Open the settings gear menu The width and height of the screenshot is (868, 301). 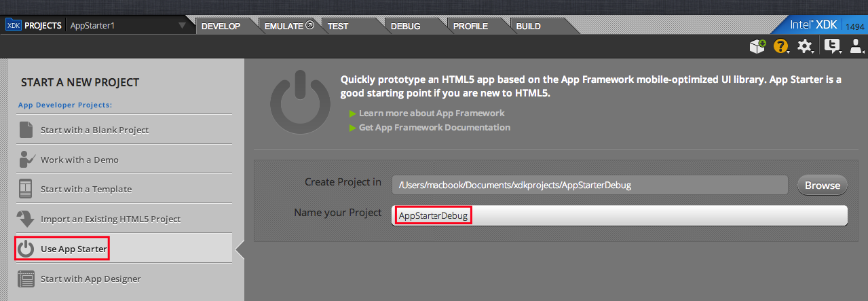[x=805, y=46]
